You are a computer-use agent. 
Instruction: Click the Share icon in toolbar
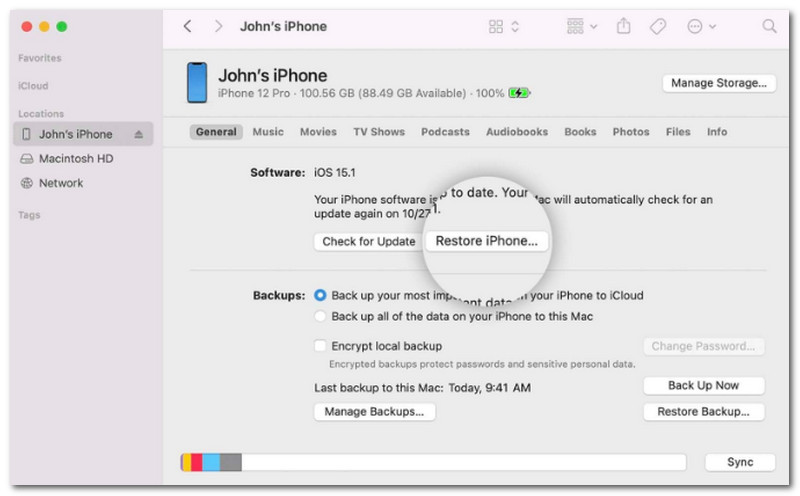pos(623,26)
